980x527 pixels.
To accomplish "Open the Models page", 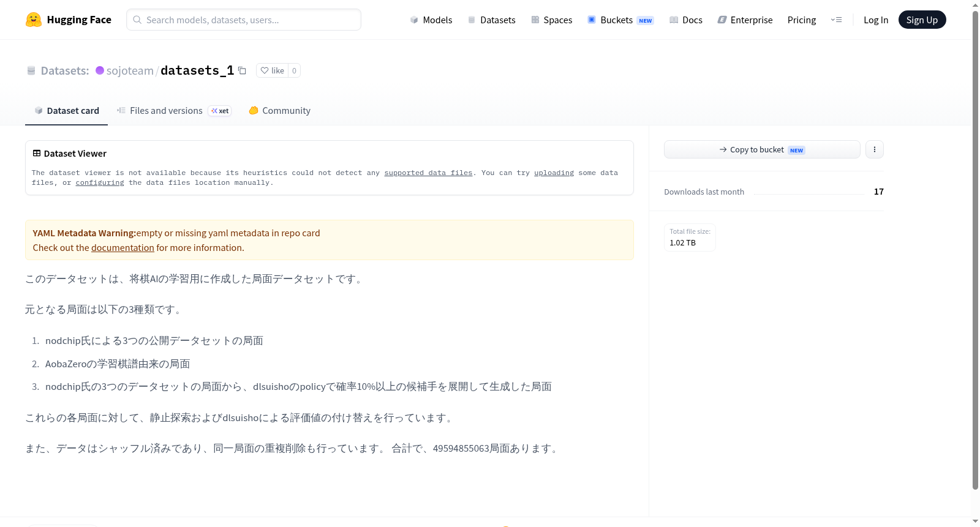I will (x=431, y=20).
